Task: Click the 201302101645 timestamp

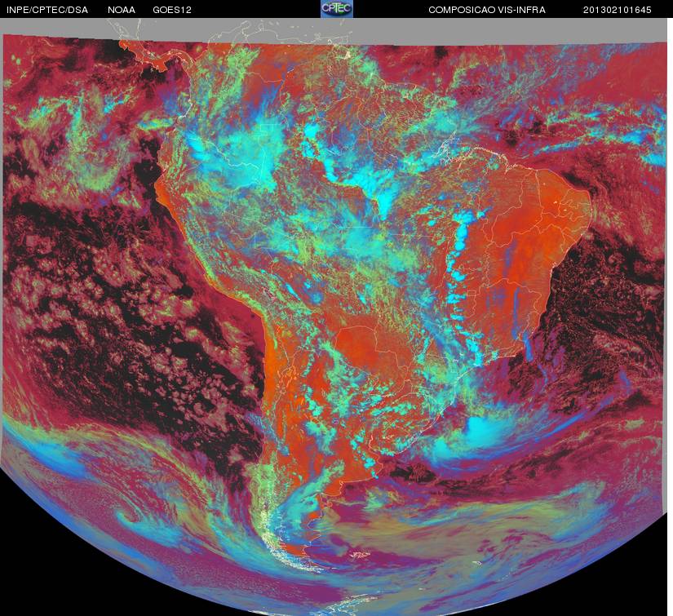Action: pos(617,10)
